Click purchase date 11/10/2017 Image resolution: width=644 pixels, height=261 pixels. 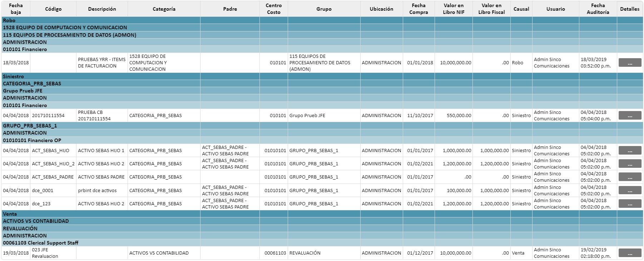(x=418, y=115)
